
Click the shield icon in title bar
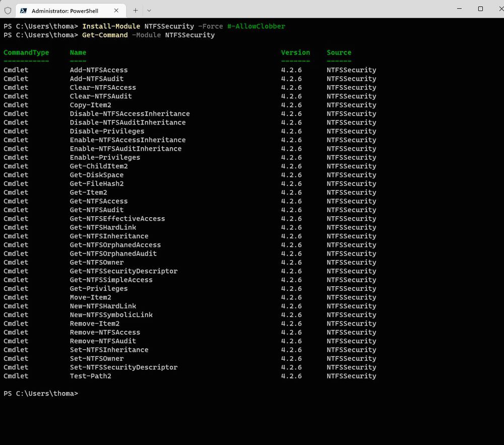8,11
